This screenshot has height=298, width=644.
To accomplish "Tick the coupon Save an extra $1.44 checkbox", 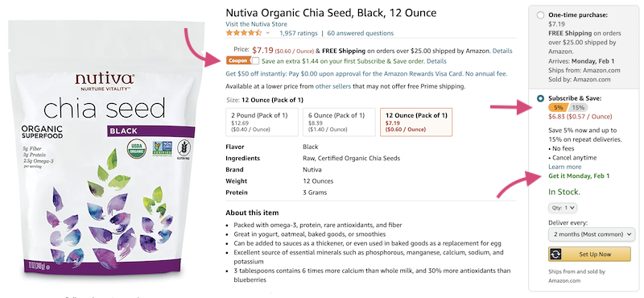I will coord(255,61).
